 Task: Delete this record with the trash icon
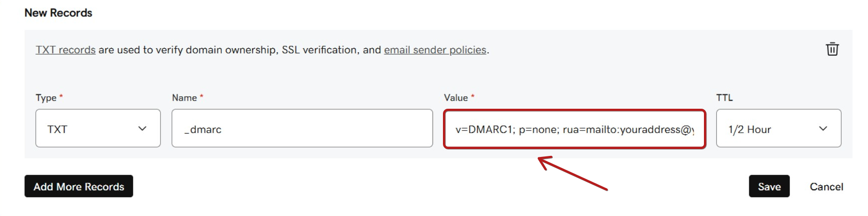coord(832,49)
